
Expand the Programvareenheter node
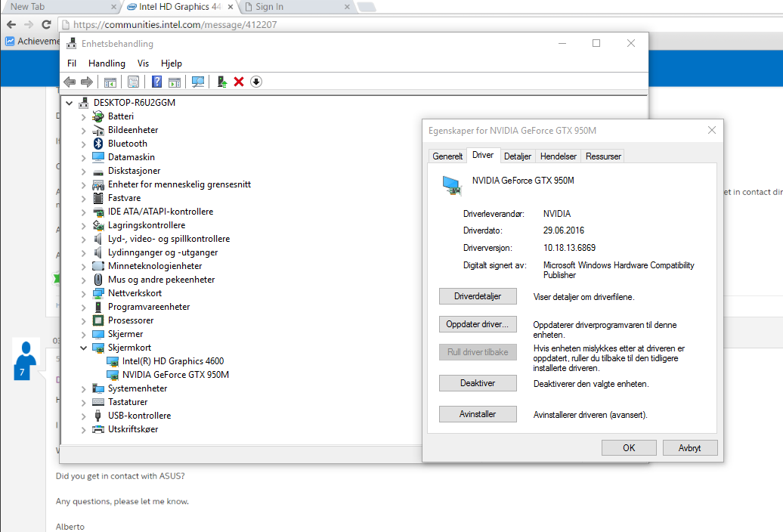(83, 307)
